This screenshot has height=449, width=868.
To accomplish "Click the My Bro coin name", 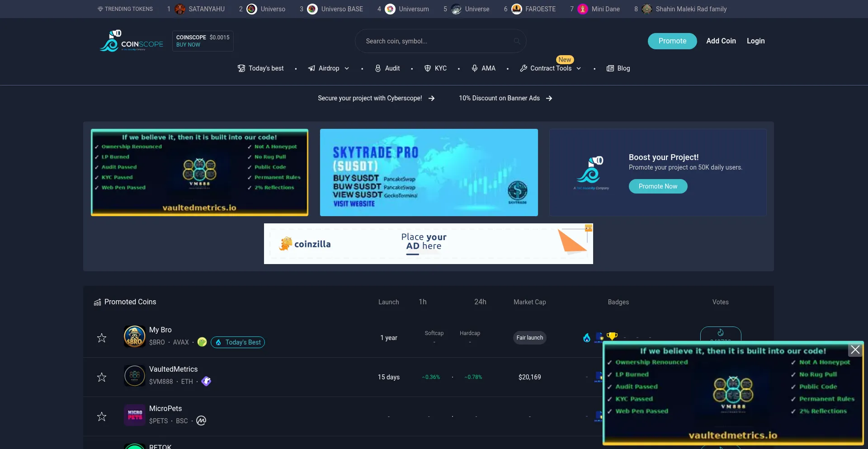I will 160,330.
